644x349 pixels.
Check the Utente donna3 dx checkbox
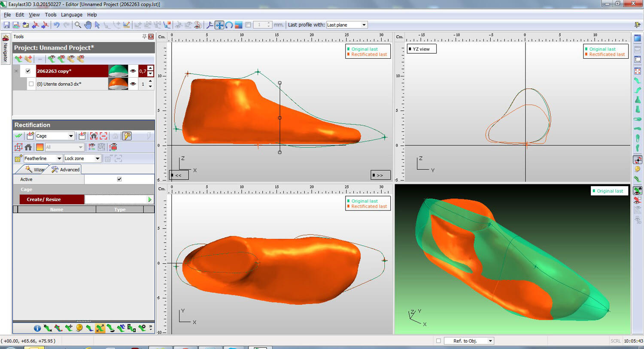click(31, 84)
